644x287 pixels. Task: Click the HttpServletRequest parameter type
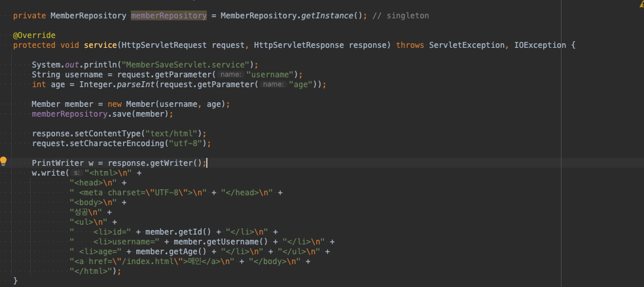[164, 45]
